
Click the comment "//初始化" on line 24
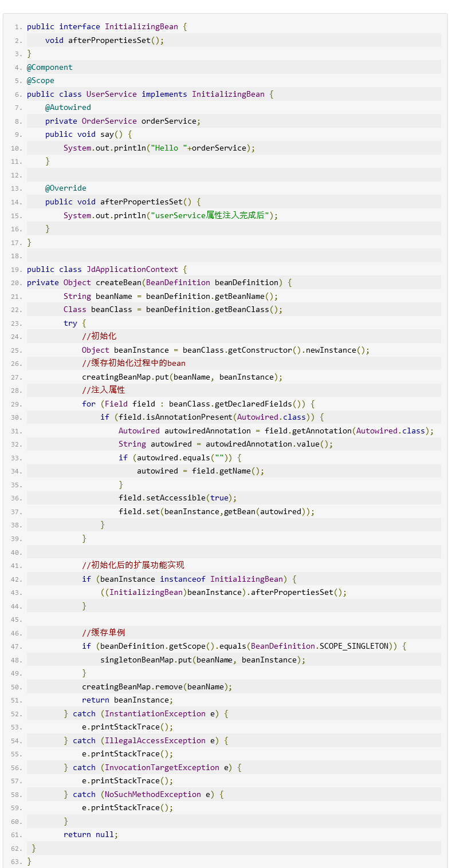pos(99,336)
